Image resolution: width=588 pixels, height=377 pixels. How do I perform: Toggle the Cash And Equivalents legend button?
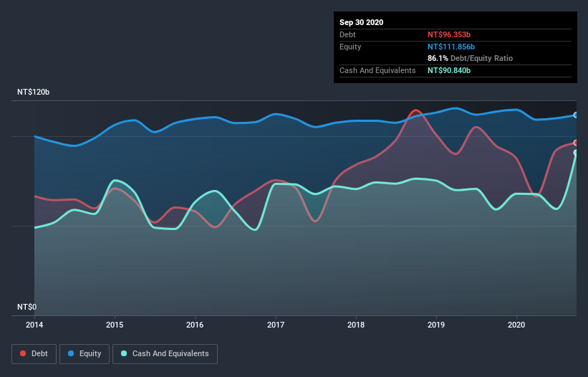165,354
